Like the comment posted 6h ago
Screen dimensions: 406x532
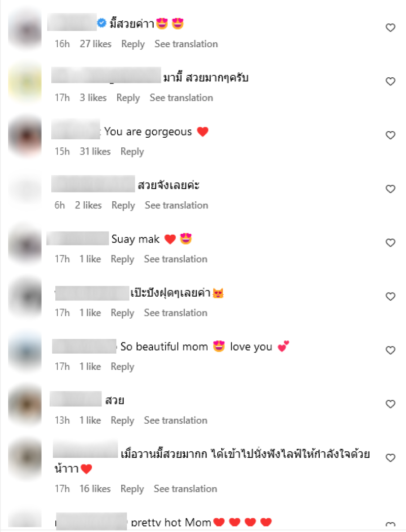click(x=390, y=189)
